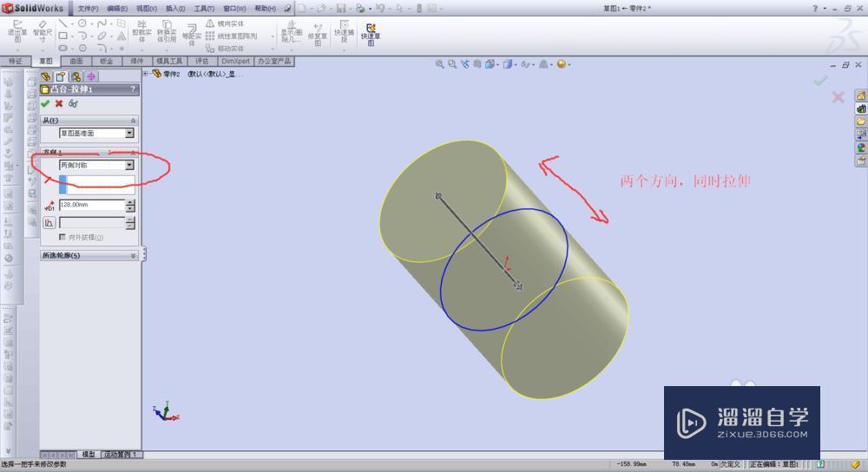
Task: Switch to the 钣金 tab
Action: [106, 61]
